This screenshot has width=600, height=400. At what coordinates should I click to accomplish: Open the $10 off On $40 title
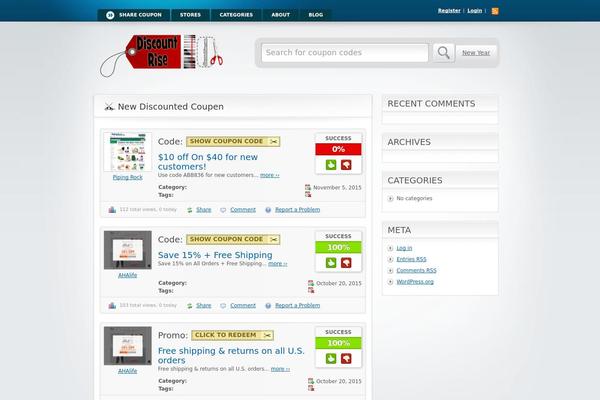tap(208, 162)
